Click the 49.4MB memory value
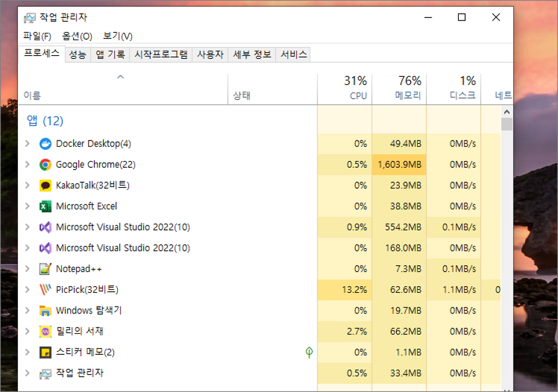558x392 pixels. [405, 144]
